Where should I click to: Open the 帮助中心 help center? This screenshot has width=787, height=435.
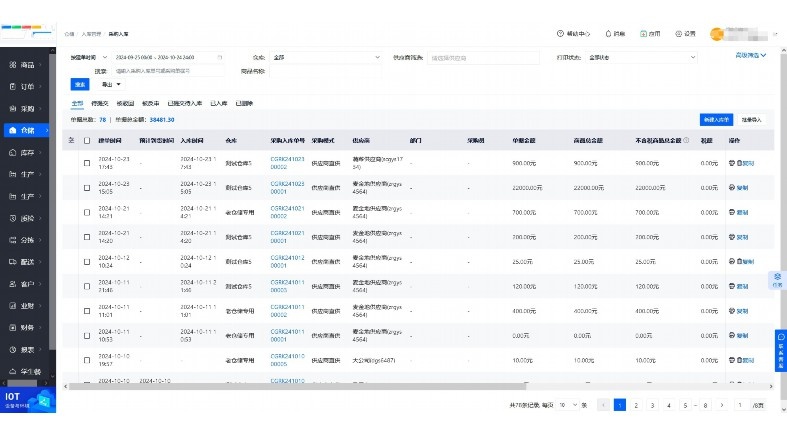(573, 34)
